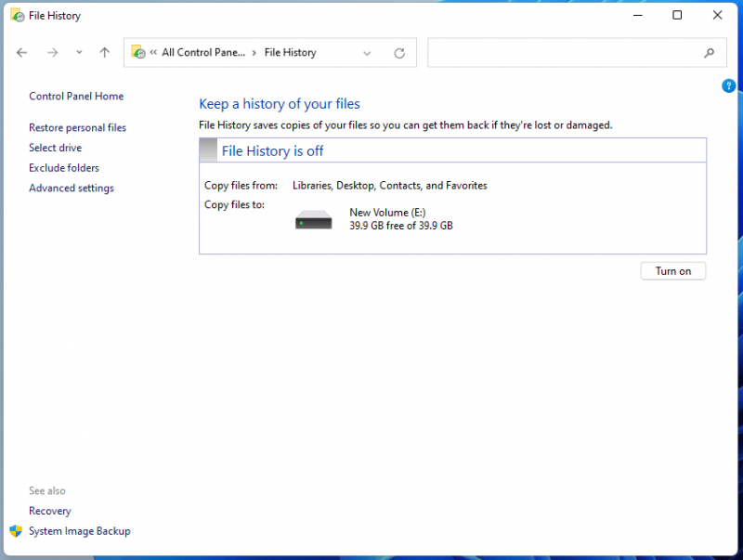The height and width of the screenshot is (560, 743).
Task: Minimize the File History window
Action: coord(638,15)
